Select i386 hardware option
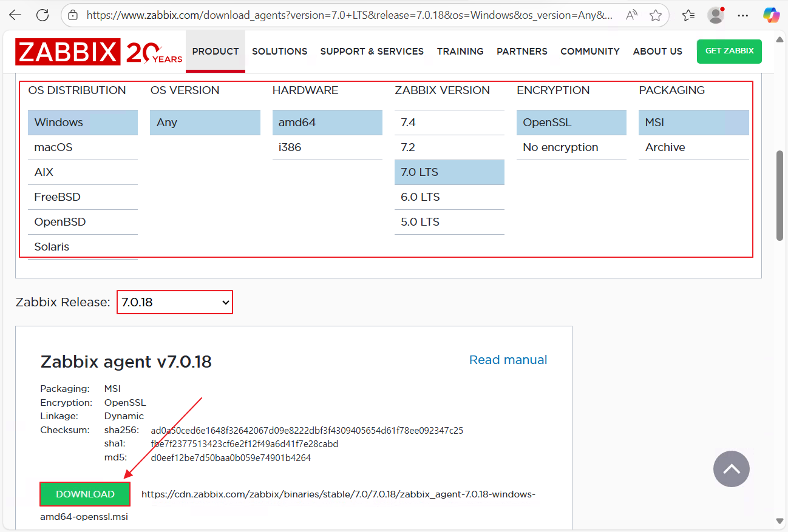Image resolution: width=788 pixels, height=532 pixels. click(327, 147)
